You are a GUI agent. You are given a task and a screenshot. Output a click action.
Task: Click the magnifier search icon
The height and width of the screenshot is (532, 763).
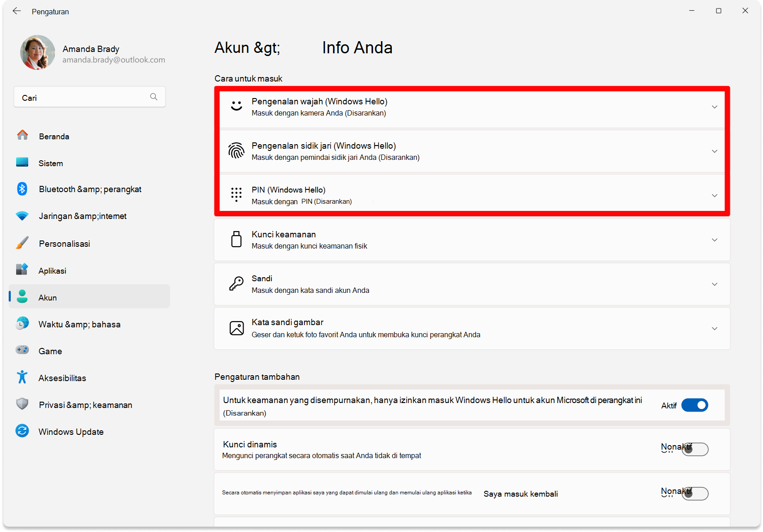point(154,97)
